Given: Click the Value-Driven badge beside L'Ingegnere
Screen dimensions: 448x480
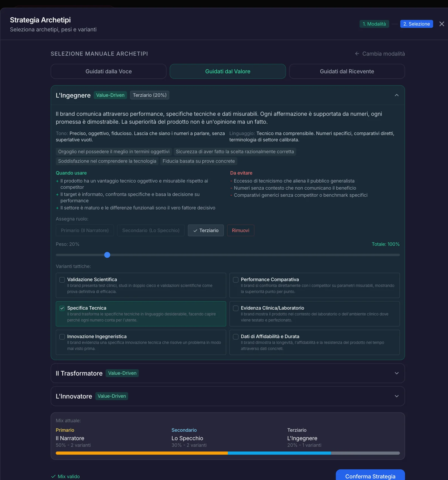Looking at the screenshot, I should pyautogui.click(x=110, y=95).
